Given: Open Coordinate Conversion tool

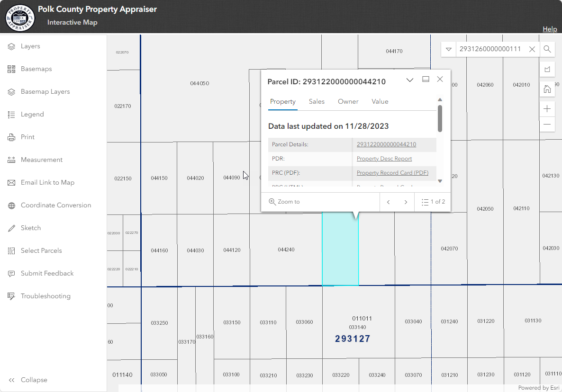Looking at the screenshot, I should [56, 205].
